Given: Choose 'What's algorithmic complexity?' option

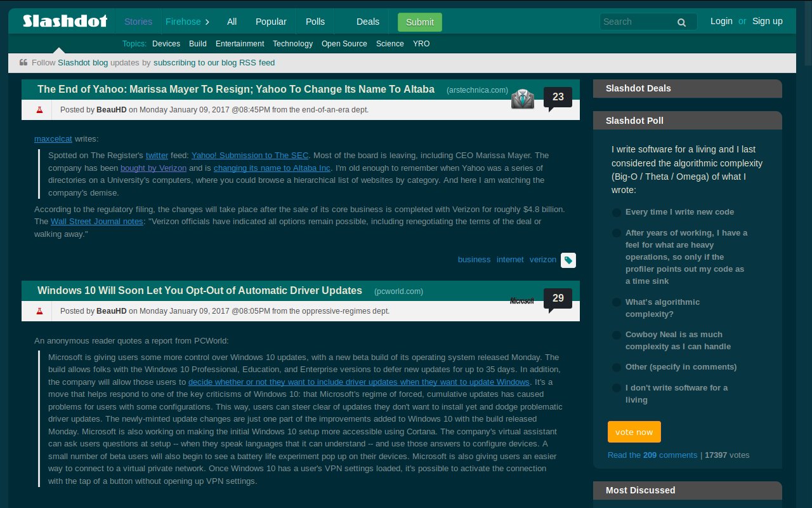Looking at the screenshot, I should click(x=617, y=303).
